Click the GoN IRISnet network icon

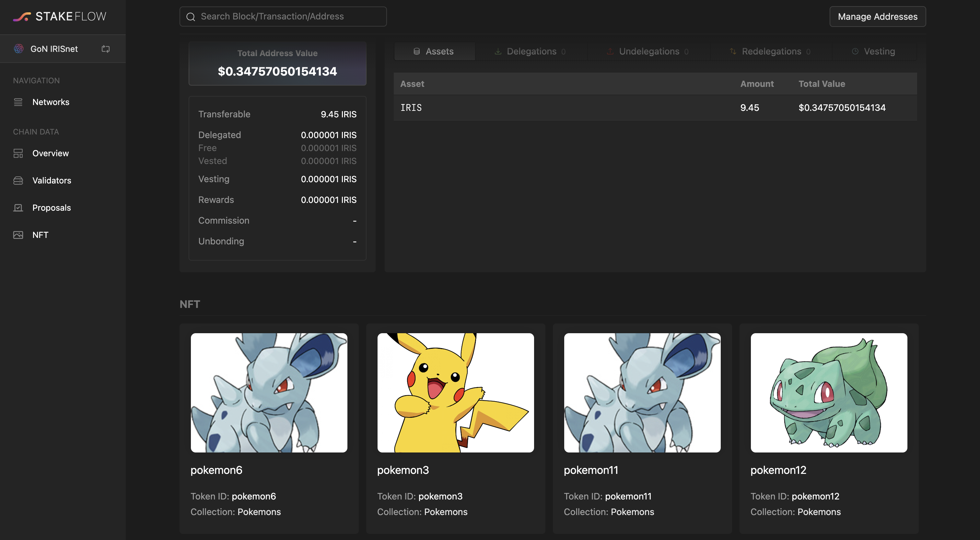click(x=18, y=49)
